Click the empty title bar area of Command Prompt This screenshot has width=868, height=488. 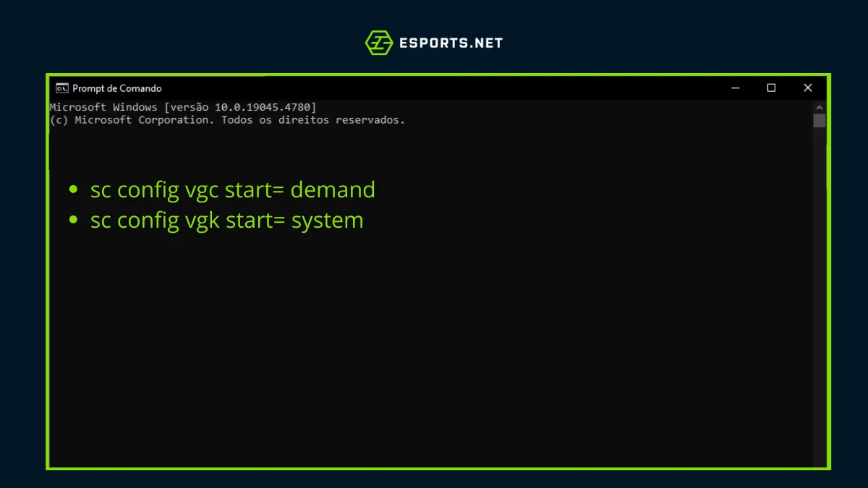pyautogui.click(x=434, y=88)
